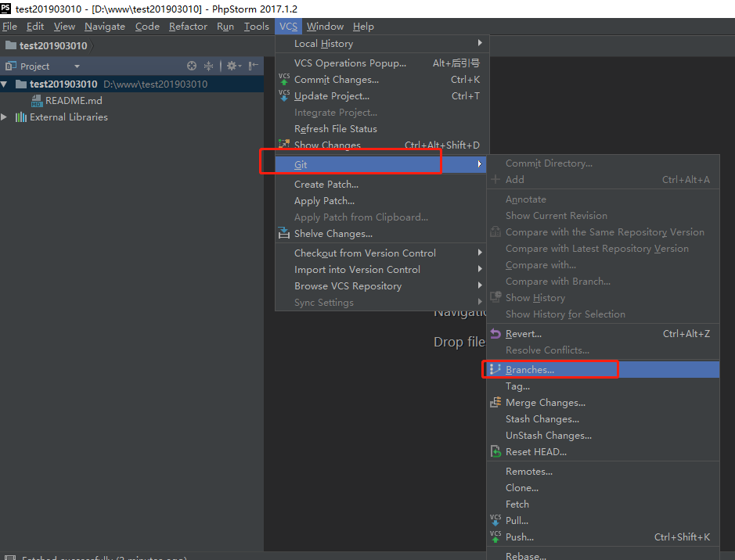Click the Pull VCS icon
735x560 pixels.
(x=495, y=520)
